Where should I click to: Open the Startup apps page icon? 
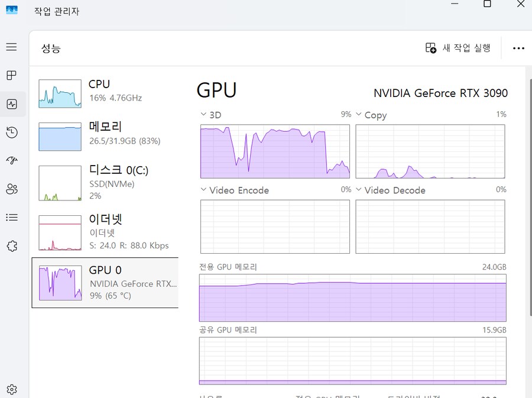tap(12, 160)
